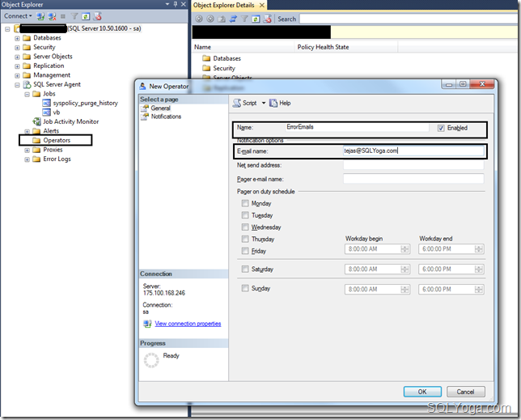Open the Connect dropdown in Object Explorer
The height and width of the screenshot is (420, 521).
[x=18, y=16]
